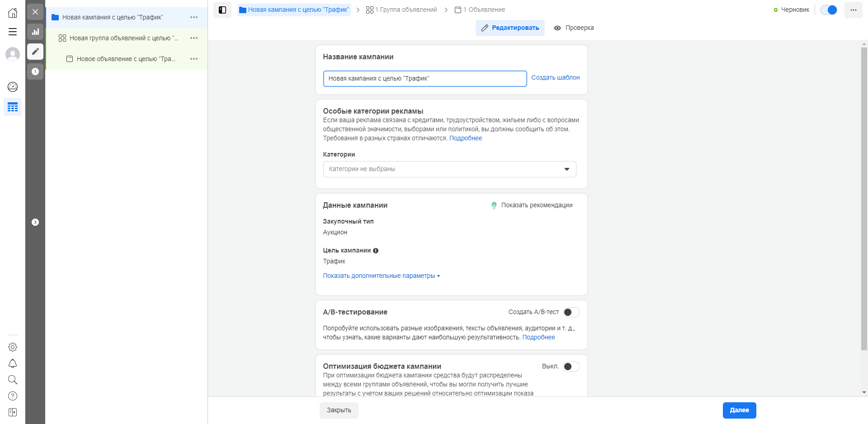The height and width of the screenshot is (424, 868).
Task: Close the editor with the X icon
Action: (35, 12)
